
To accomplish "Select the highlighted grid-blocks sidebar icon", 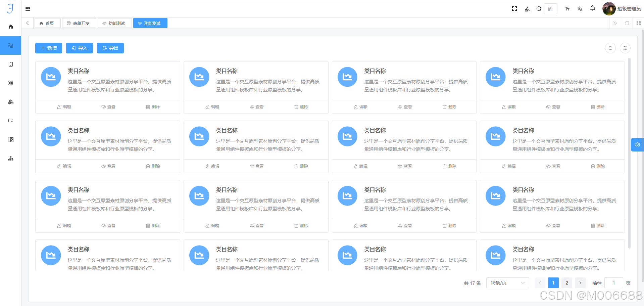I will coord(11,45).
